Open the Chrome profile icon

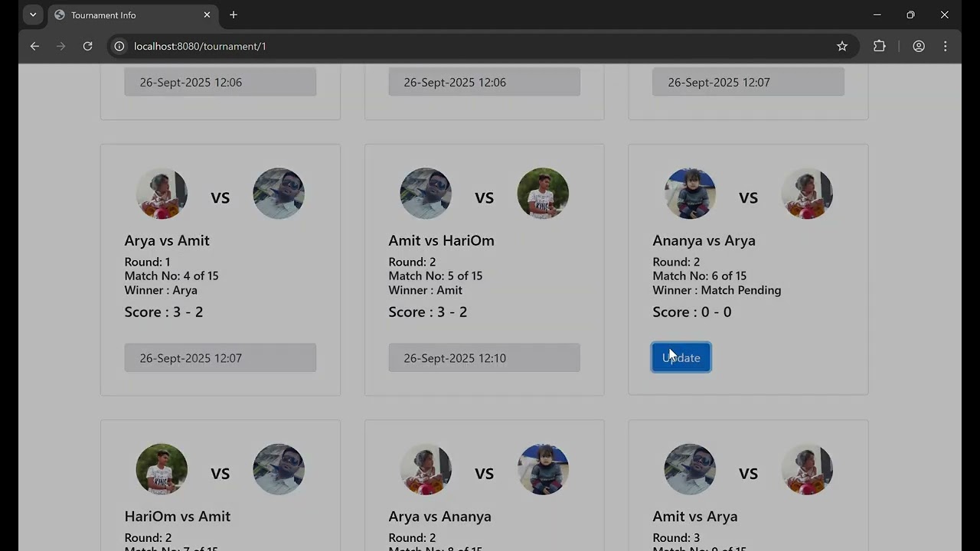point(919,46)
